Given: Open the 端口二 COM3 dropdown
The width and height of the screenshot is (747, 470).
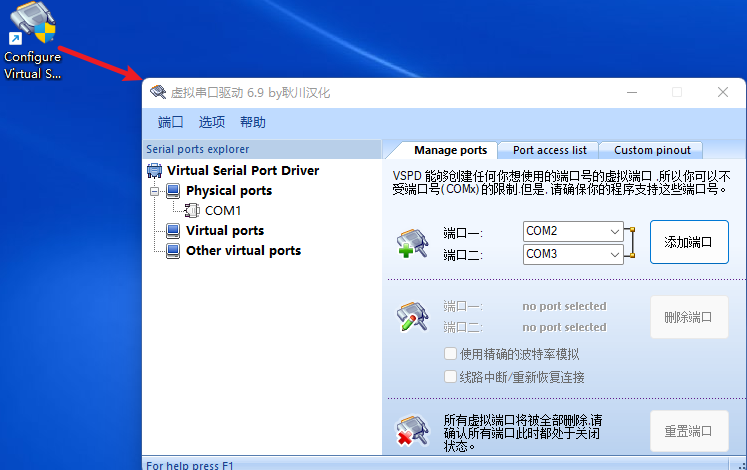Looking at the screenshot, I should (x=613, y=255).
